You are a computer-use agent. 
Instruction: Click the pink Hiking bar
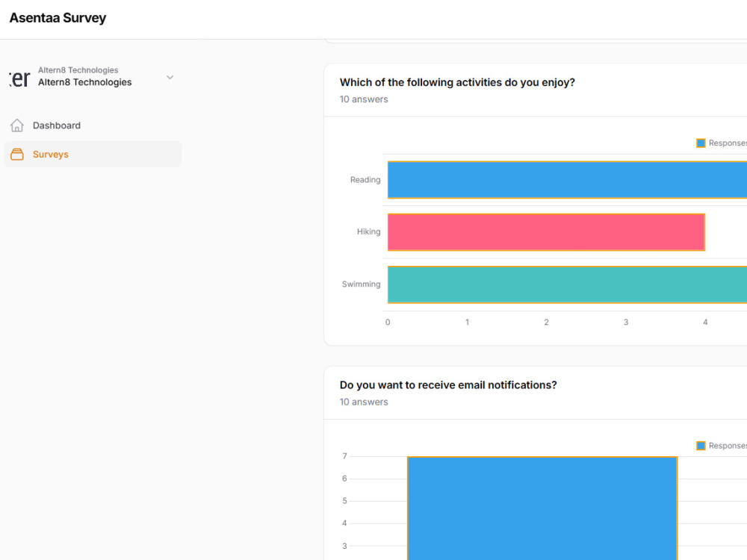click(546, 232)
